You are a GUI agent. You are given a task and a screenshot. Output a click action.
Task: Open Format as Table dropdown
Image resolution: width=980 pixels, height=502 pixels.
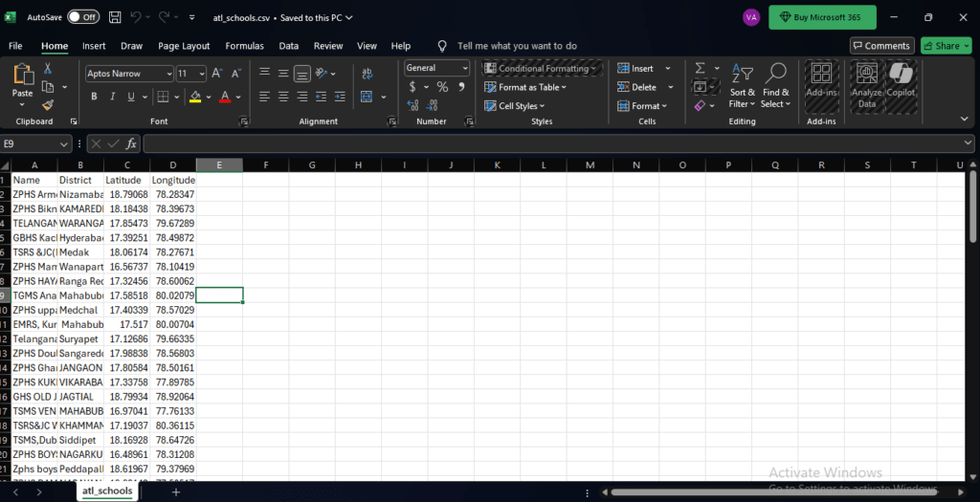(525, 87)
